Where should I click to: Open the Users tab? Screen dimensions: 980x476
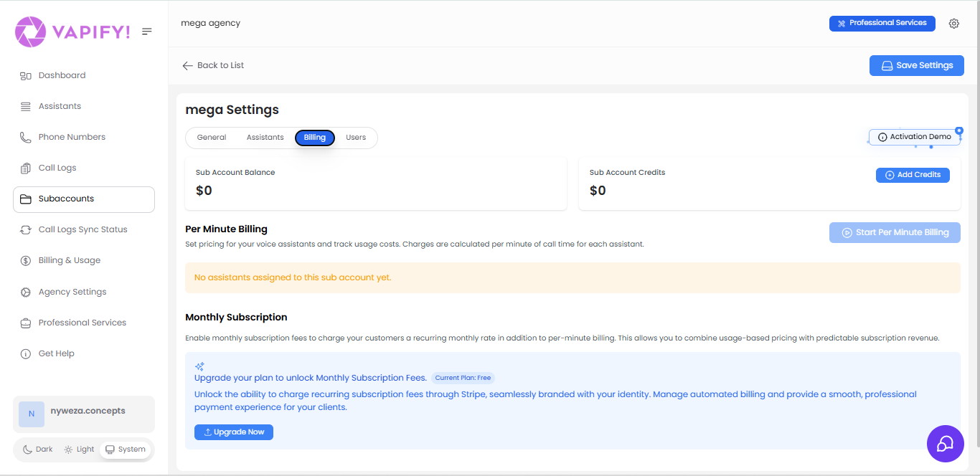coord(357,137)
